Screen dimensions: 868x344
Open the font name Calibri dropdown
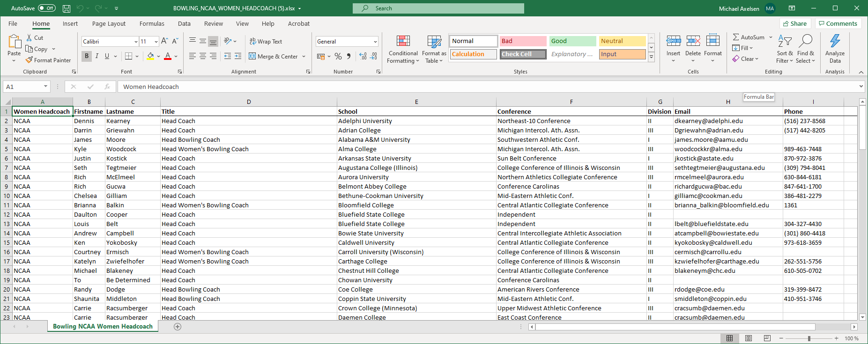coord(136,42)
